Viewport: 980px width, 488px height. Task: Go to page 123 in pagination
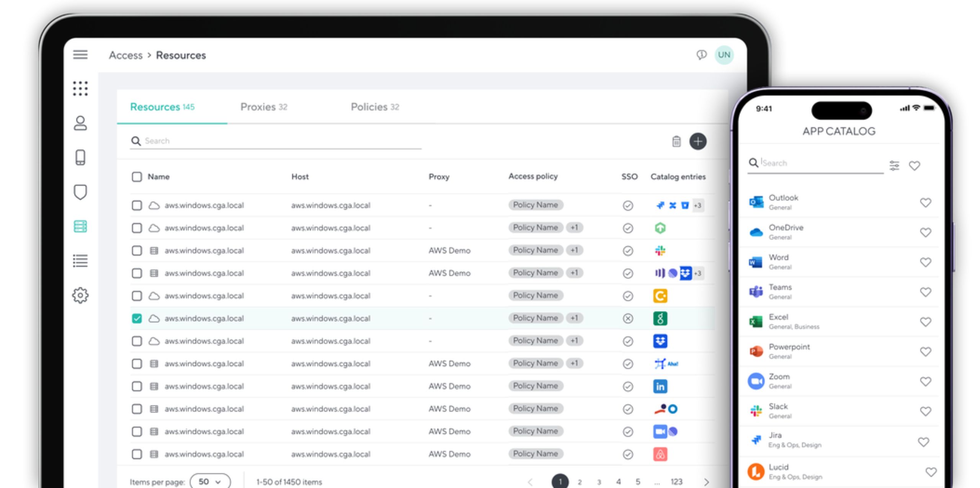[x=676, y=481]
